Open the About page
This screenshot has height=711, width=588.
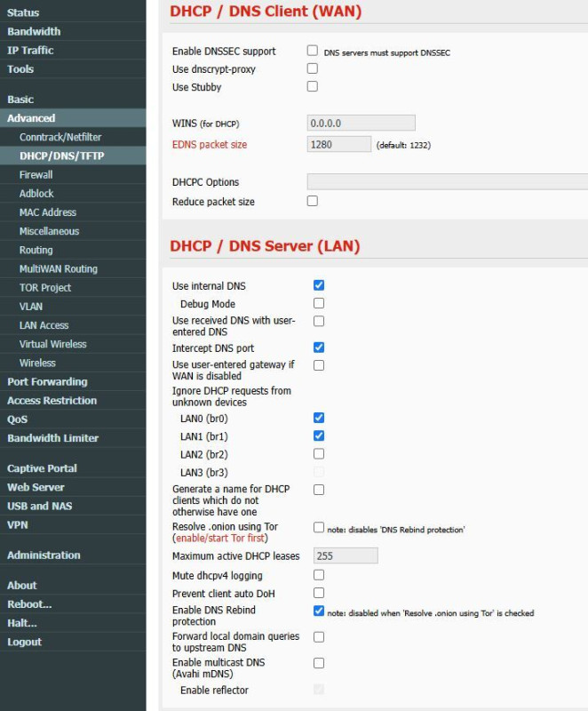pos(73,586)
